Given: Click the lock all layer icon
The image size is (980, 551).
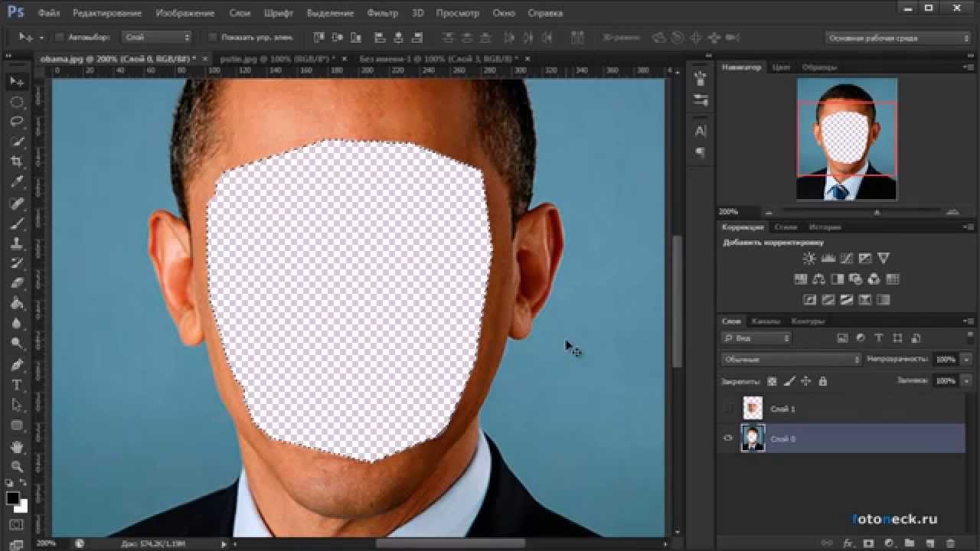Looking at the screenshot, I should [x=823, y=381].
